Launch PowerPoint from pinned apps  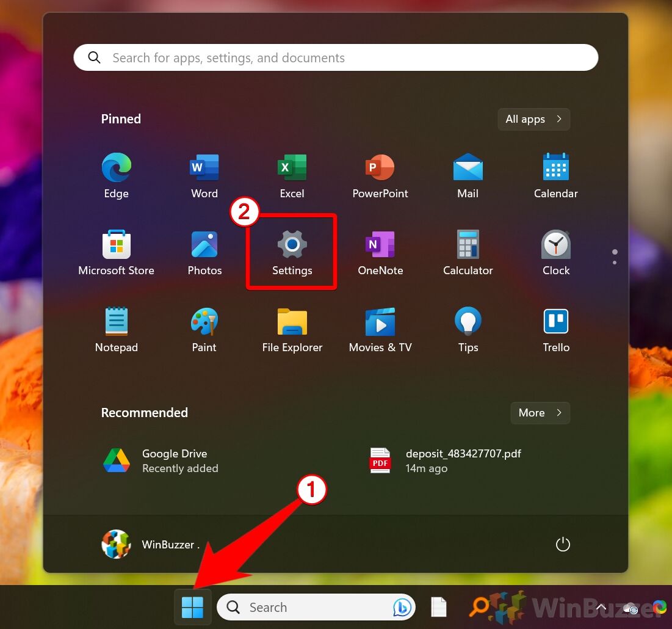click(x=380, y=175)
